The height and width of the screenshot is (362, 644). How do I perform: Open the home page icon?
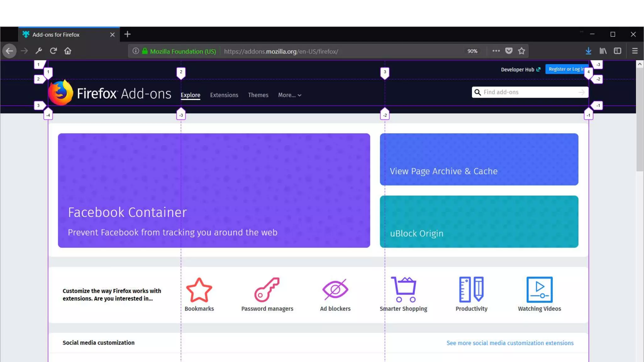tap(68, 51)
